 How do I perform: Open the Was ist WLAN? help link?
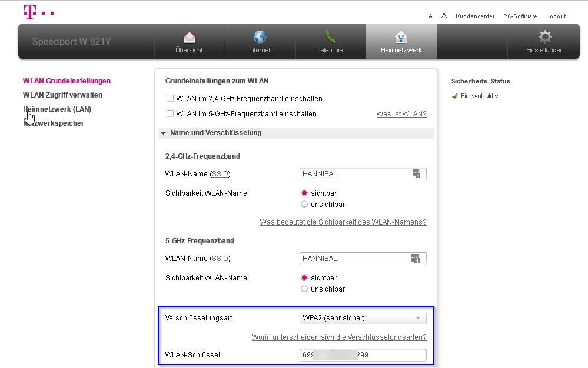(401, 113)
